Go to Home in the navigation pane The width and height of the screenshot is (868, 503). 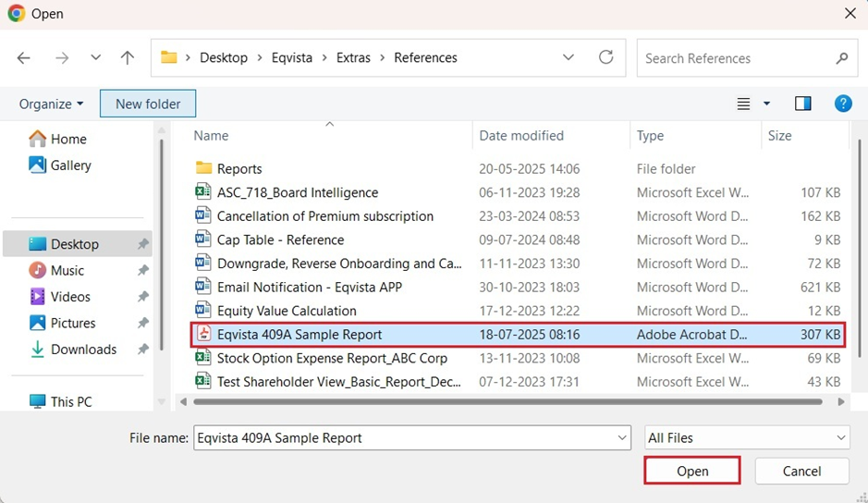click(x=57, y=139)
